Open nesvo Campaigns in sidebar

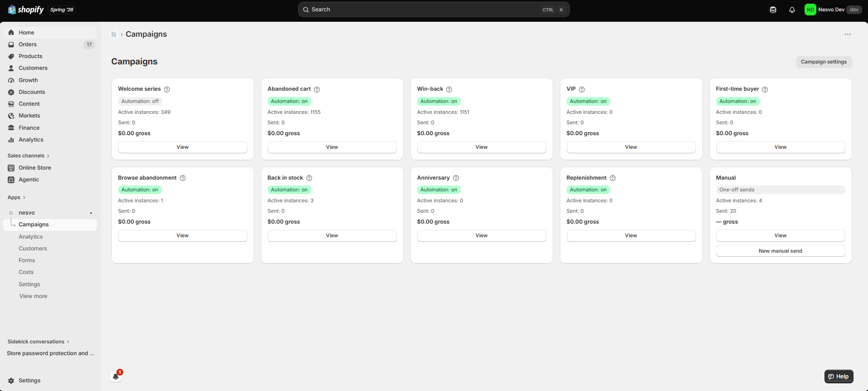(50, 225)
